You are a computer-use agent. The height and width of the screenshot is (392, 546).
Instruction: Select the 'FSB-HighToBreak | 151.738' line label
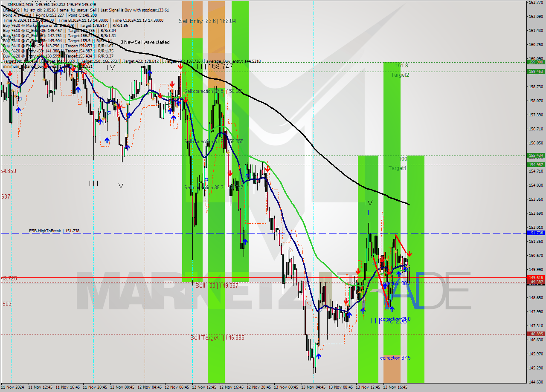(54, 231)
